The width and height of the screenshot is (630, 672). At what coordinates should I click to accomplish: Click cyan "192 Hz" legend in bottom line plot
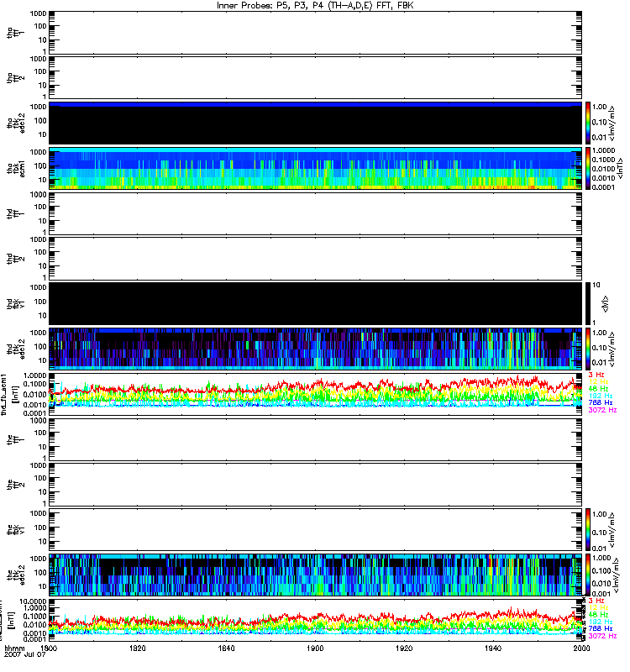click(x=601, y=622)
